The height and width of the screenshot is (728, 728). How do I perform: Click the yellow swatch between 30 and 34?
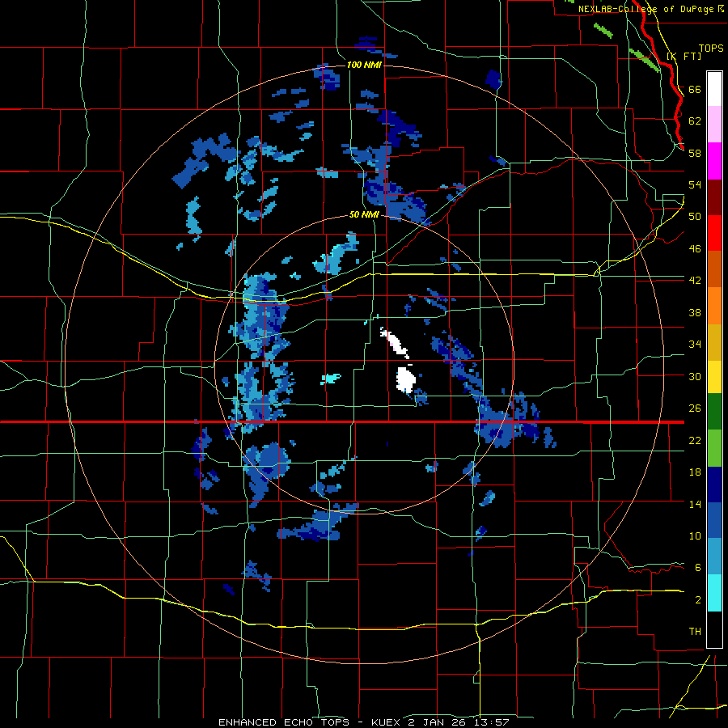tap(714, 377)
